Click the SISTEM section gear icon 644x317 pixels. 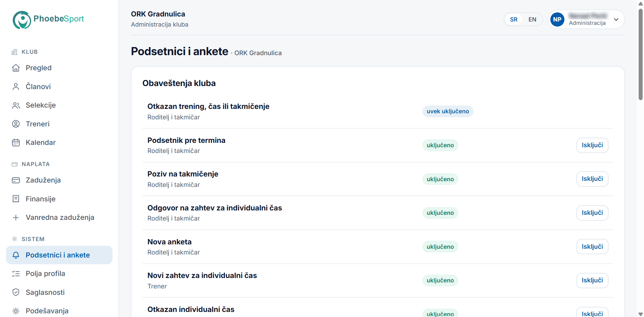point(14,239)
